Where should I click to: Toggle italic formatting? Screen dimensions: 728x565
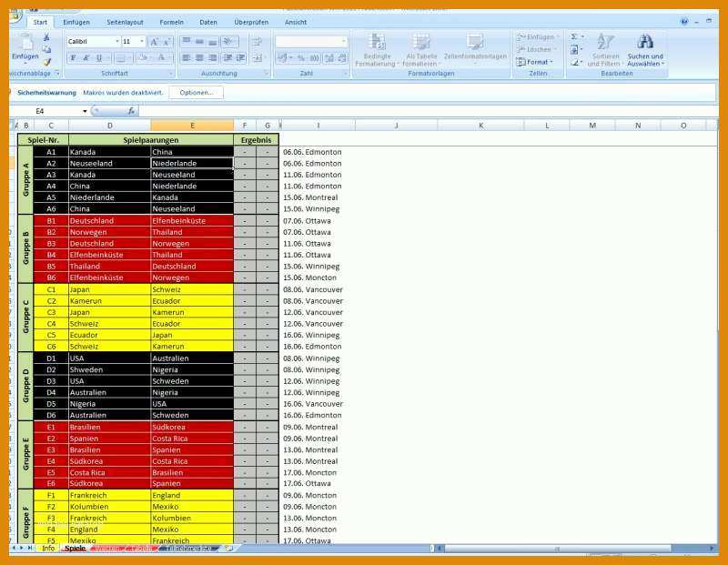pyautogui.click(x=86, y=58)
